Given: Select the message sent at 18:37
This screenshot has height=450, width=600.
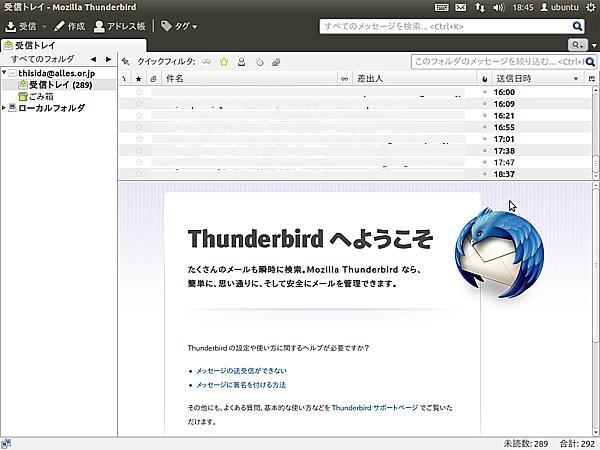Looking at the screenshot, I should [x=355, y=174].
